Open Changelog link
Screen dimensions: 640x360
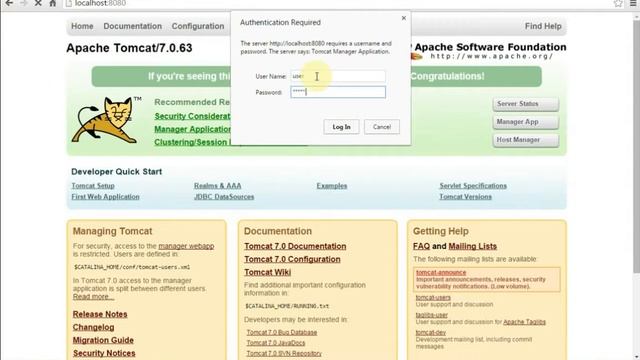point(93,327)
